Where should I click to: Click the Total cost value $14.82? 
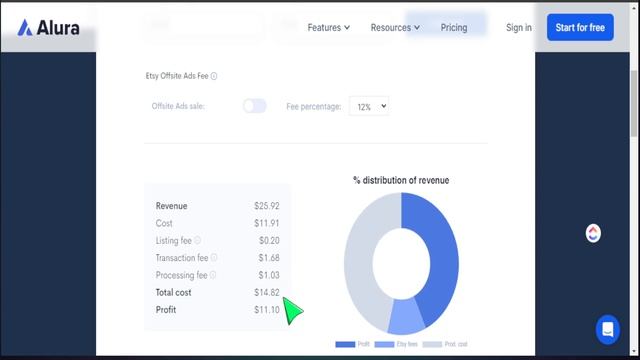[267, 292]
